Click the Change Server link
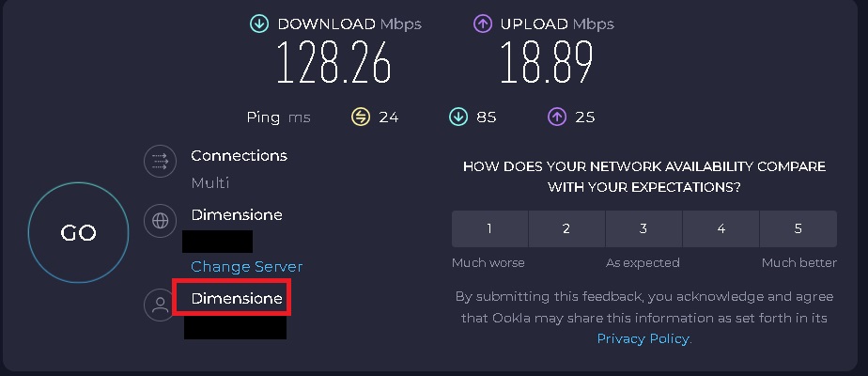This screenshot has height=376, width=868. point(247,267)
